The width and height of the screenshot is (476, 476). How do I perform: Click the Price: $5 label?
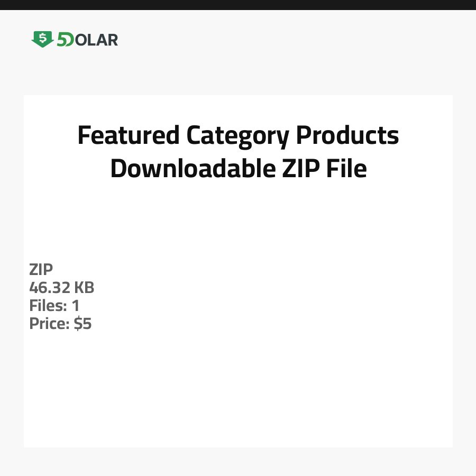60,324
